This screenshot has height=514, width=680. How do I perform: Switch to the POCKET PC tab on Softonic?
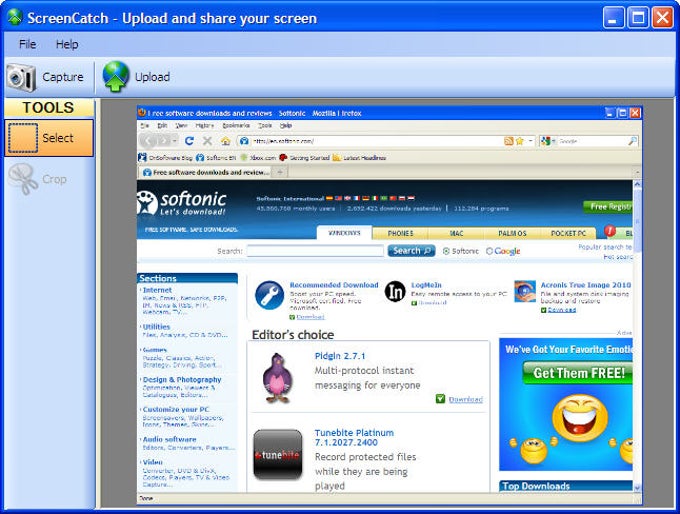(568, 233)
